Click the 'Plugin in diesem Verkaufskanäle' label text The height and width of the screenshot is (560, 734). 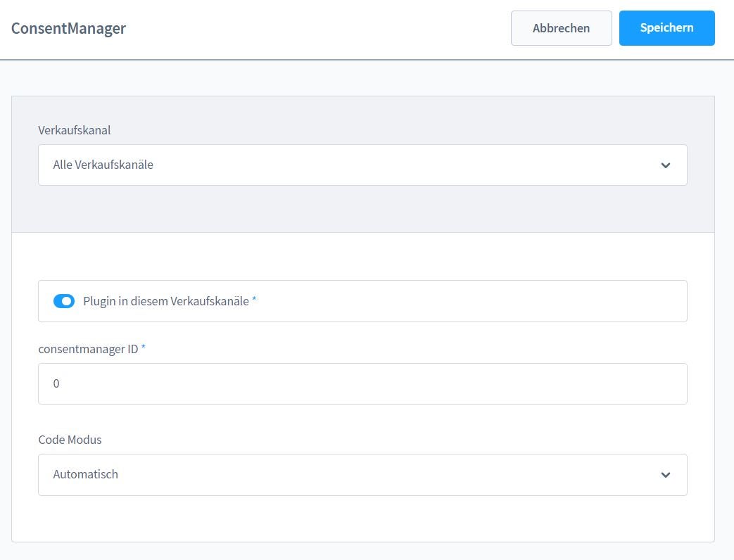coord(166,301)
